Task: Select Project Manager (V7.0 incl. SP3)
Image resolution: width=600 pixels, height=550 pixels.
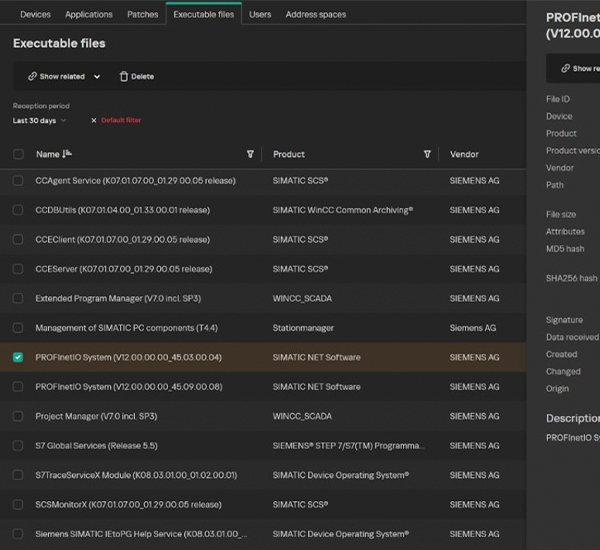Action: 96,416
